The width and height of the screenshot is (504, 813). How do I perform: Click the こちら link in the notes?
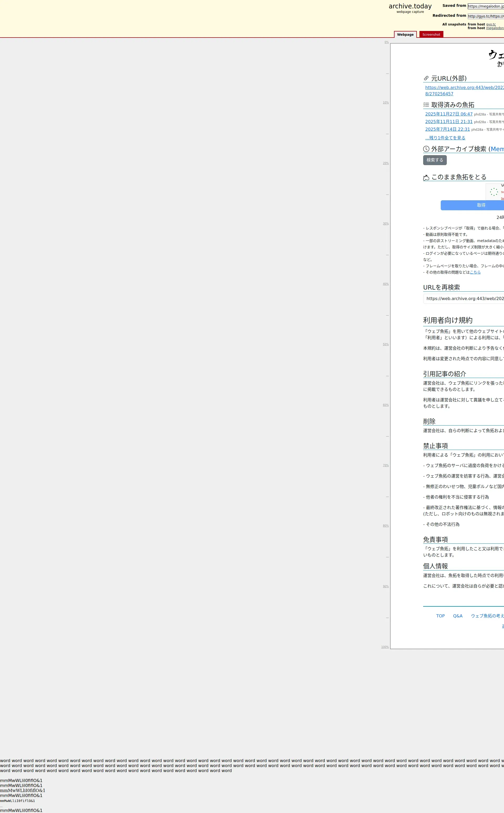tap(475, 272)
